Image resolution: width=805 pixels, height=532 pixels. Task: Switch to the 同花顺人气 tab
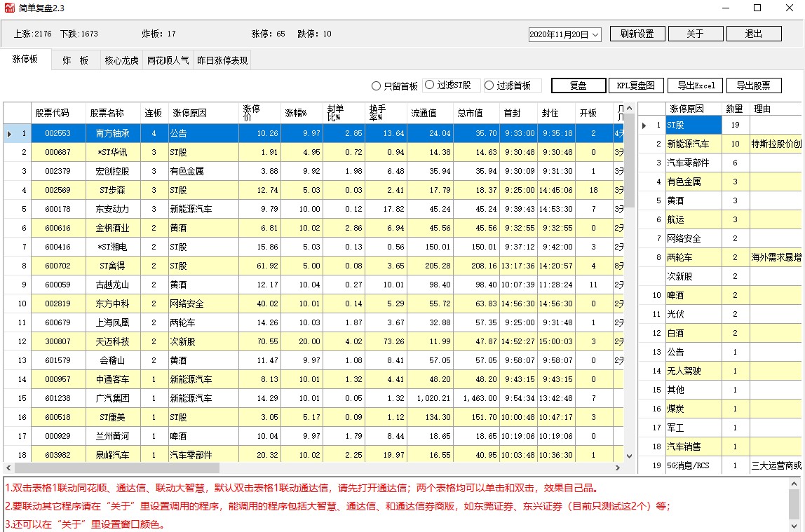click(168, 61)
